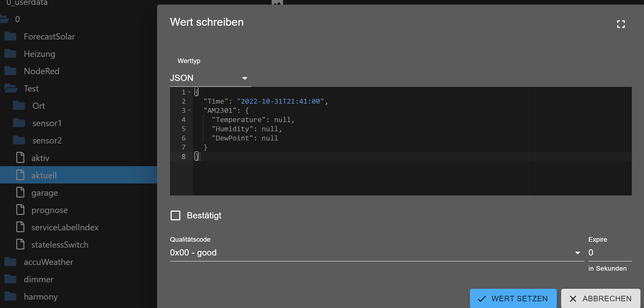Viewport: 644px width, 308px height.
Task: Select the harmony tree entry
Action: [41, 297]
